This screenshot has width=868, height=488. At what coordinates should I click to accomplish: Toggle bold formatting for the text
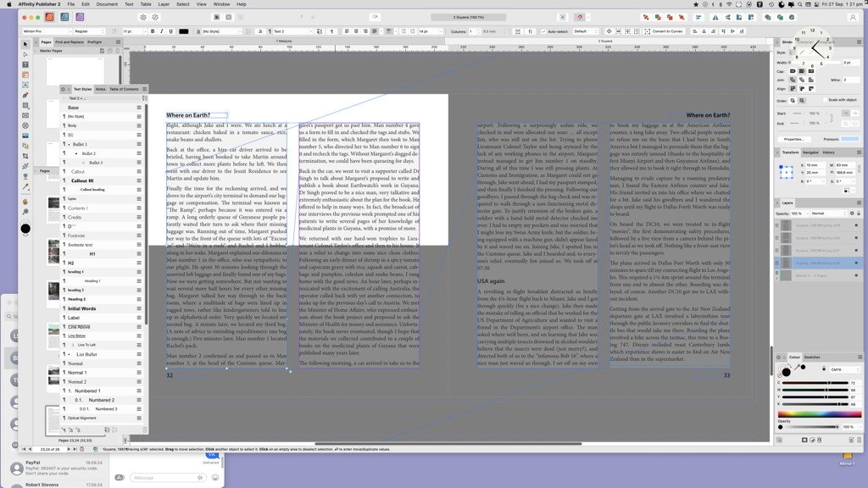click(152, 32)
